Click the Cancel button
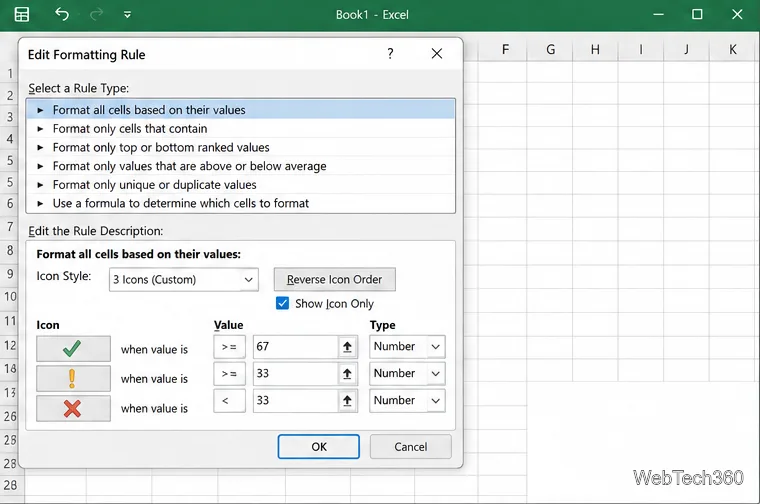760x504 pixels. 411,446
